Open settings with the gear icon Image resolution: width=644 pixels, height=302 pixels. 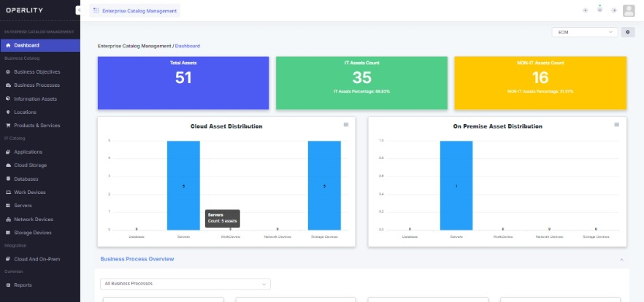628,32
